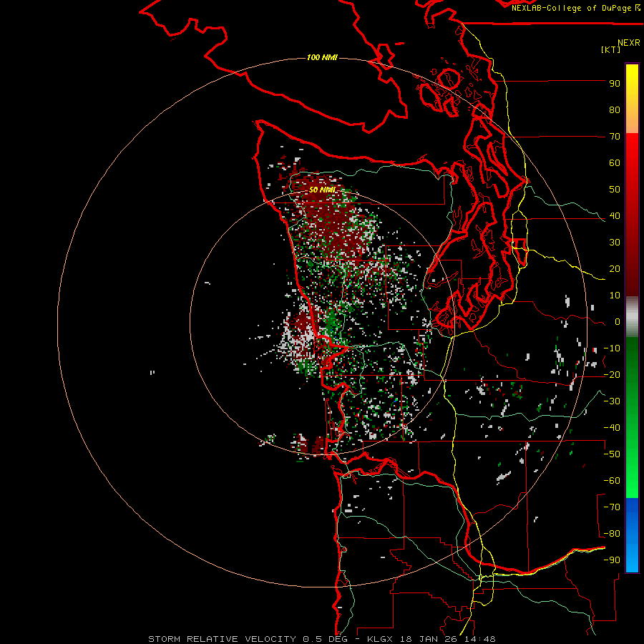Viewport: 644px width, 644px height.
Task: Click the 0 value on the velocity scale
Action: [618, 322]
